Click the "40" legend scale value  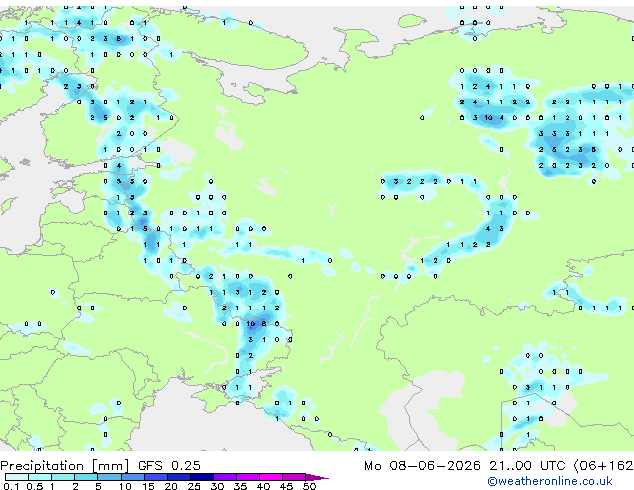point(263,486)
